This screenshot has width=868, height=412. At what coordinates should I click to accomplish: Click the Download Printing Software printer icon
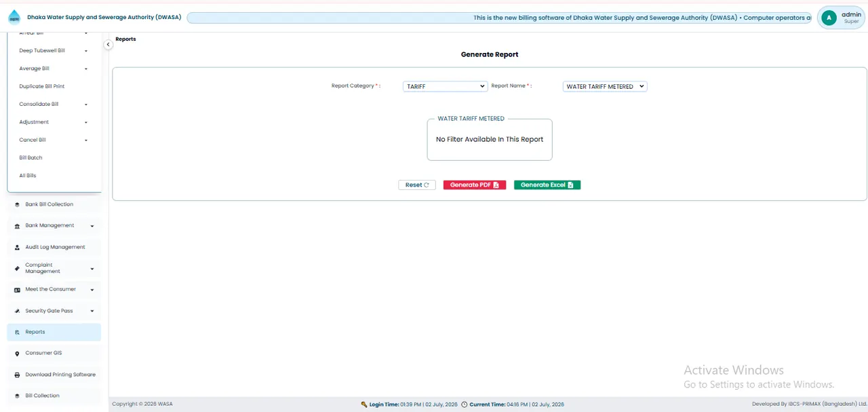(x=17, y=375)
